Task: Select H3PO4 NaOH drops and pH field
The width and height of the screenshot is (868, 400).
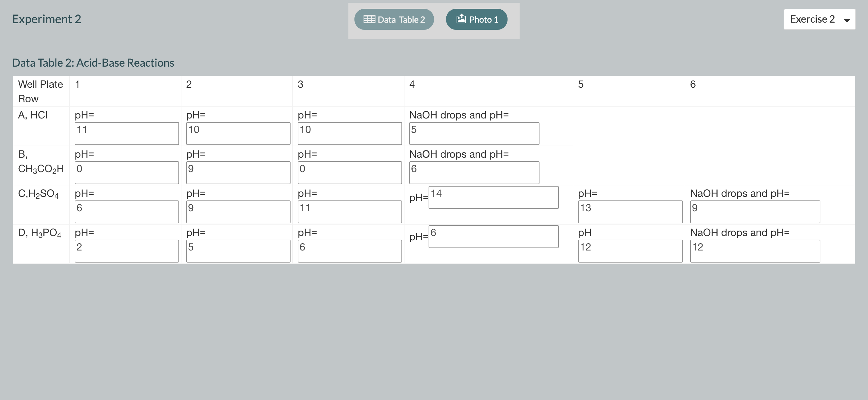Action: click(x=755, y=251)
